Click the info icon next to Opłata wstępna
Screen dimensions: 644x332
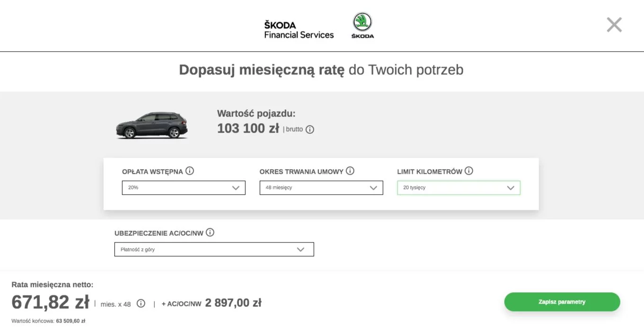pos(189,171)
